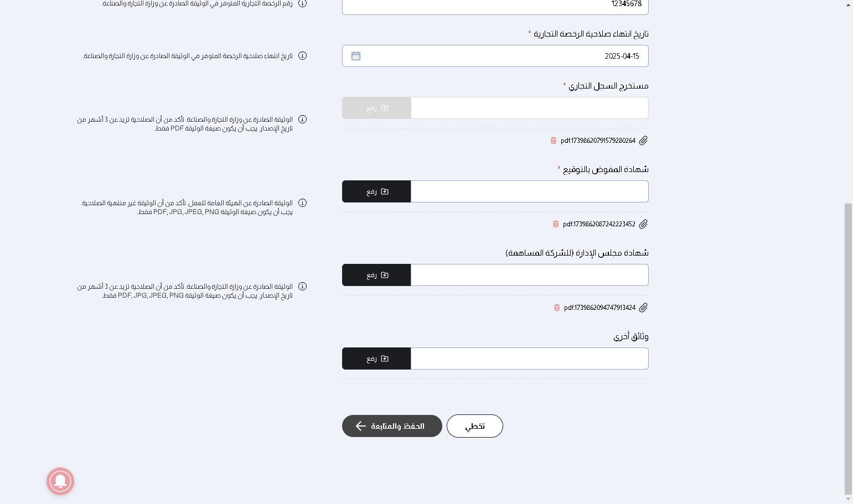The image size is (853, 504).
Task: Delete the authorized signatory certificate PDF
Action: 555,224
